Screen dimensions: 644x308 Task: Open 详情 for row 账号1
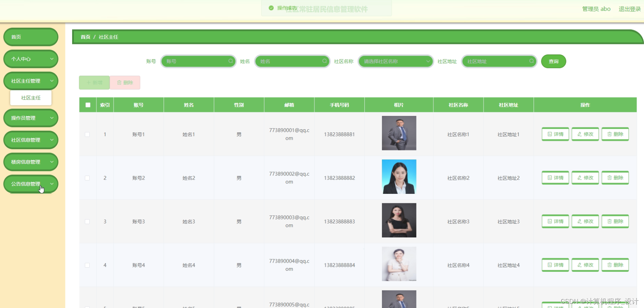555,134
